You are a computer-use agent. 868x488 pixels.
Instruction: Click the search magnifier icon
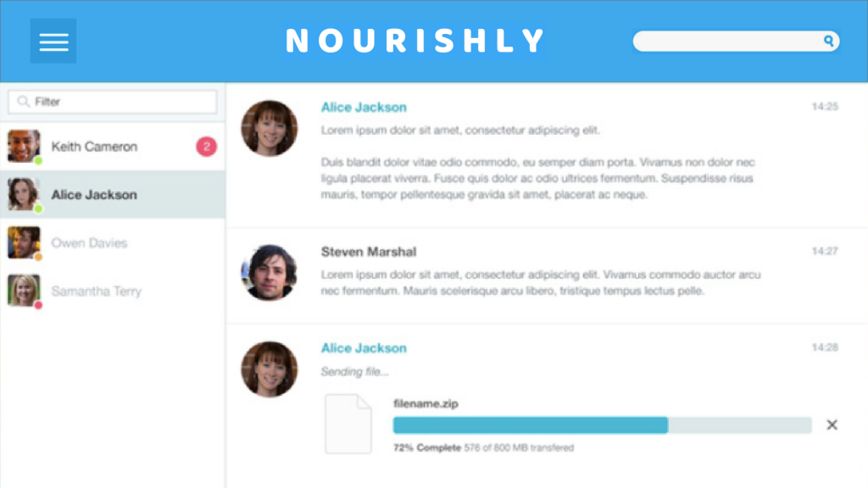[828, 41]
